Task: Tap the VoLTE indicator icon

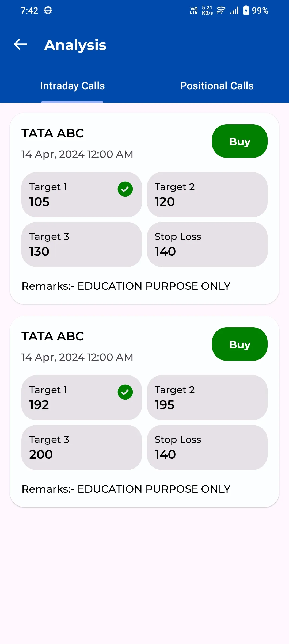Action: [194, 10]
